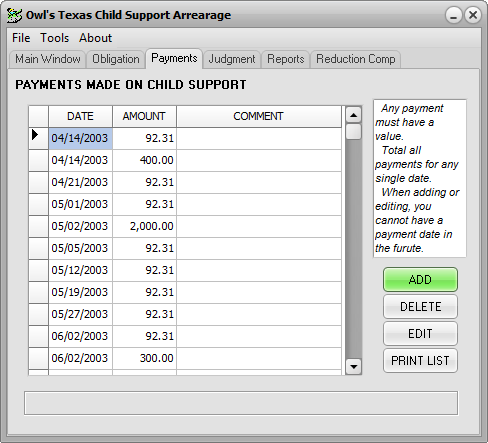Select current row indicator arrow for first payment

(x=35, y=135)
